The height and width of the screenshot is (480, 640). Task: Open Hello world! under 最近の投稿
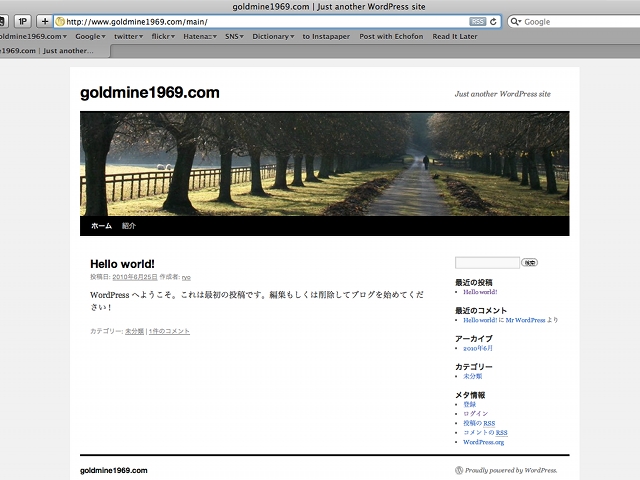coord(480,292)
